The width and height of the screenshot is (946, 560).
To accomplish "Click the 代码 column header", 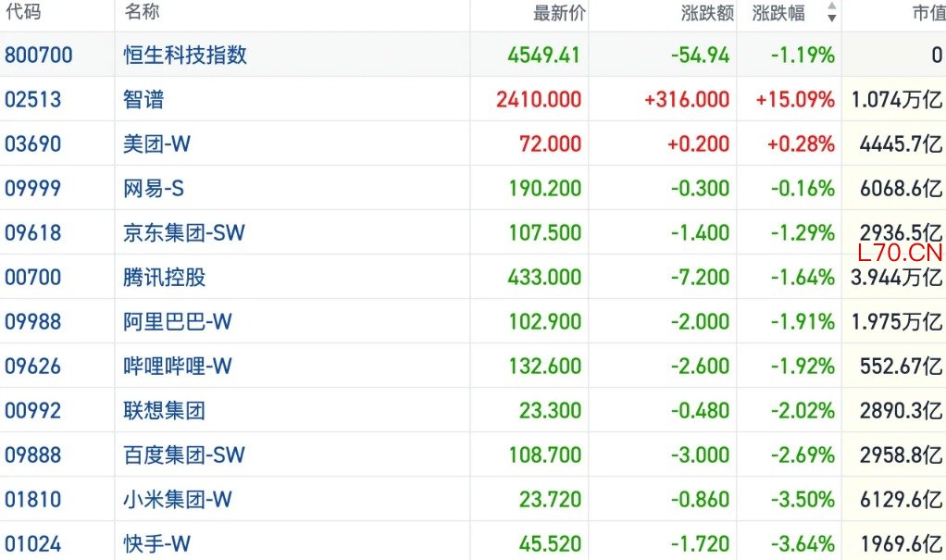I will (23, 11).
